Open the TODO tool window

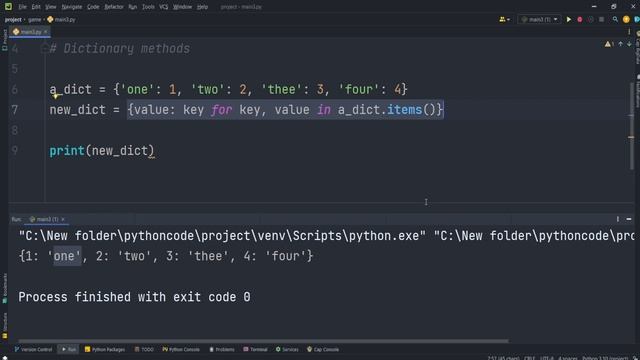click(144, 349)
